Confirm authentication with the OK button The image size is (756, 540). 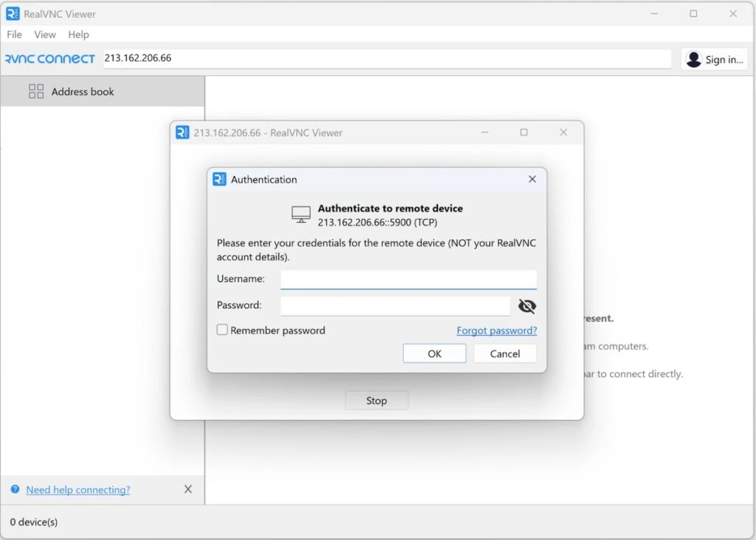tap(434, 353)
